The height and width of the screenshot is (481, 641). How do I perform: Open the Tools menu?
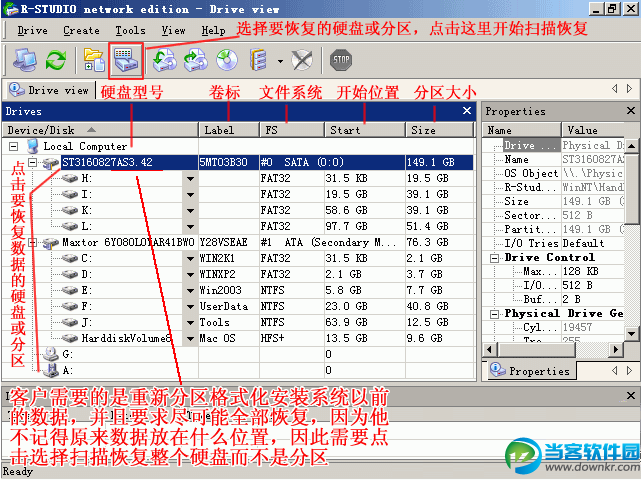tap(130, 31)
